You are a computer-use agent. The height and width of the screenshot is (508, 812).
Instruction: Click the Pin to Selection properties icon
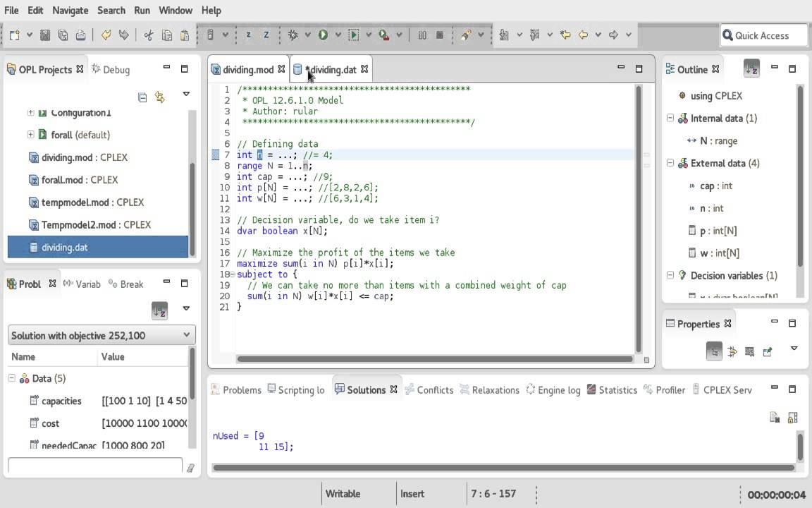768,352
